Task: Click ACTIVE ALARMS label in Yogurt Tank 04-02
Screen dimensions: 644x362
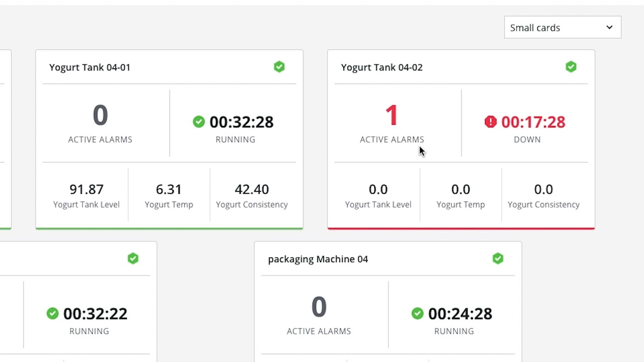Action: (392, 139)
